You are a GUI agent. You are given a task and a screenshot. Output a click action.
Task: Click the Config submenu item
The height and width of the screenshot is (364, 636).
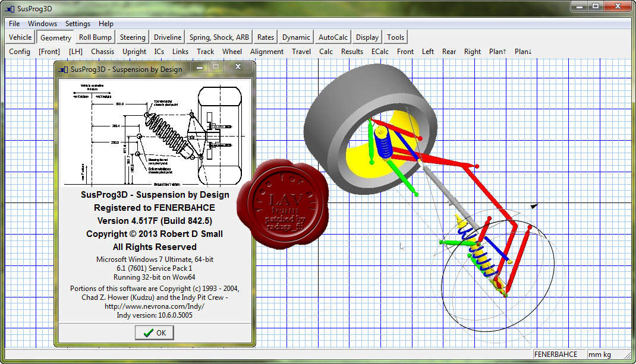[20, 52]
